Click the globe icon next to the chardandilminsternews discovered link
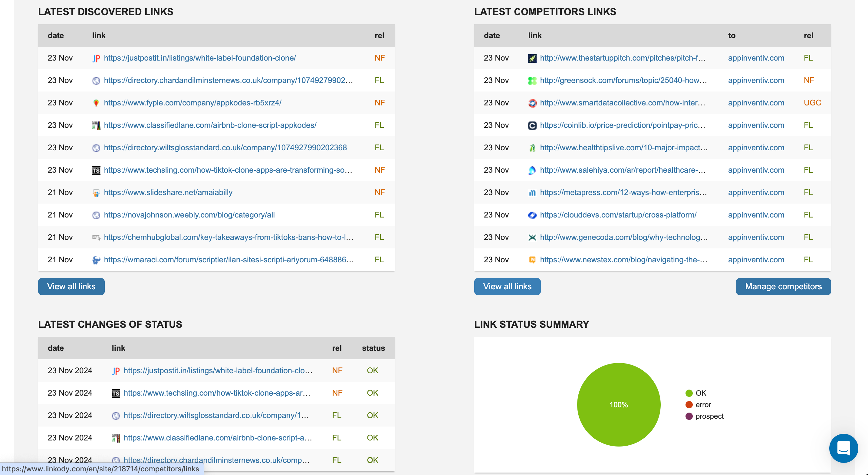 point(96,81)
